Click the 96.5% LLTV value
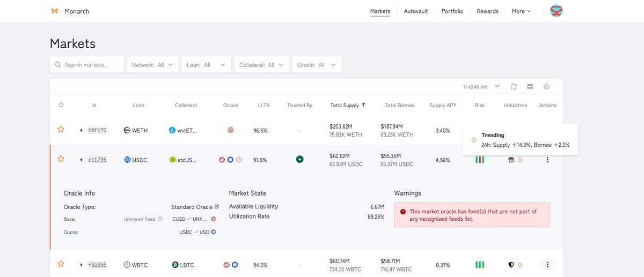 coord(260,131)
